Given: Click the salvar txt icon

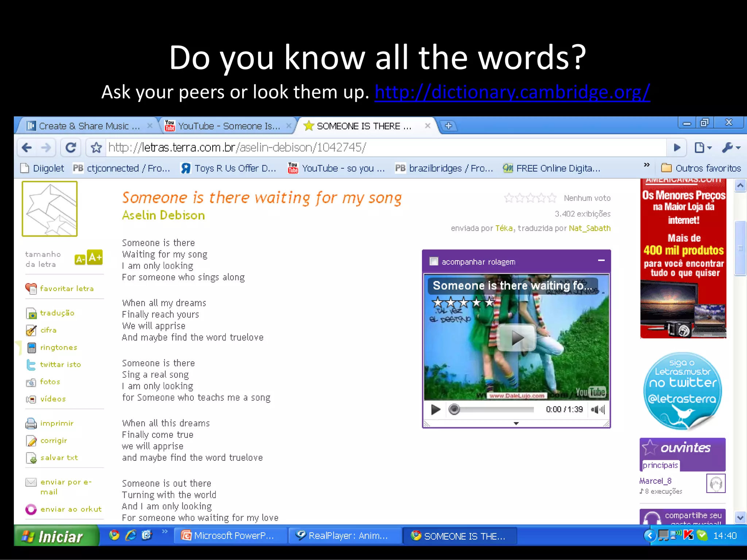Looking at the screenshot, I should click(31, 458).
